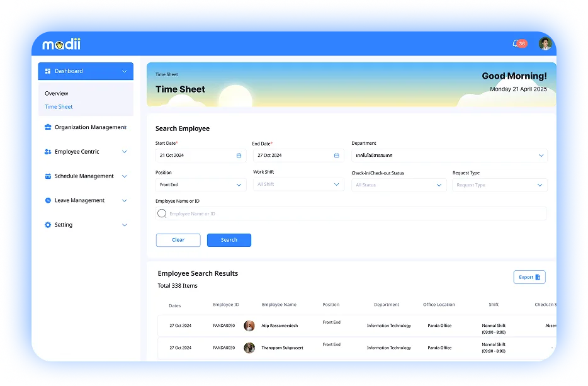Click the Dates column header
The height and width of the screenshot is (386, 588).
[175, 306]
